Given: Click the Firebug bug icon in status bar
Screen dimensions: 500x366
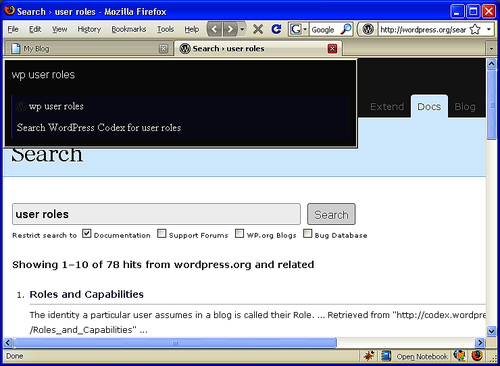Looking at the screenshot, I should point(369,356).
